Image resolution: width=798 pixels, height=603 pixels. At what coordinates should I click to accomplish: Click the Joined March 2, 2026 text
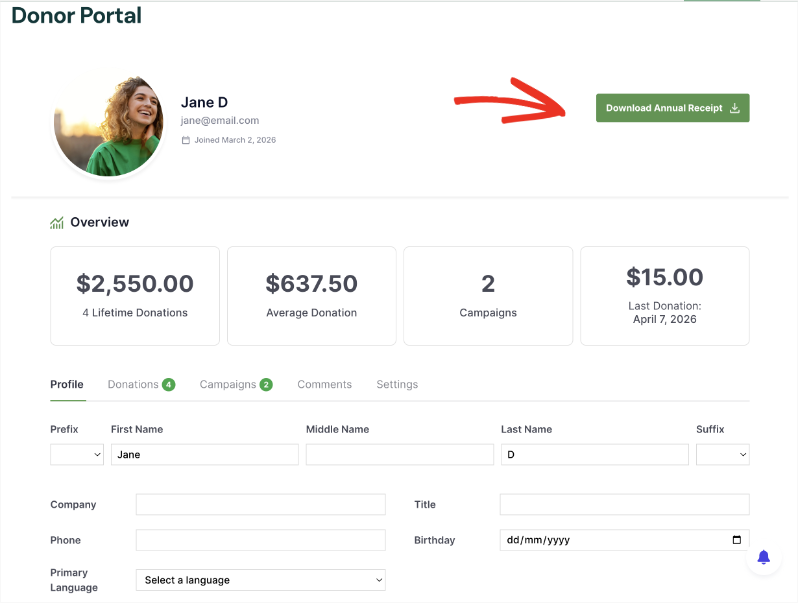(235, 140)
